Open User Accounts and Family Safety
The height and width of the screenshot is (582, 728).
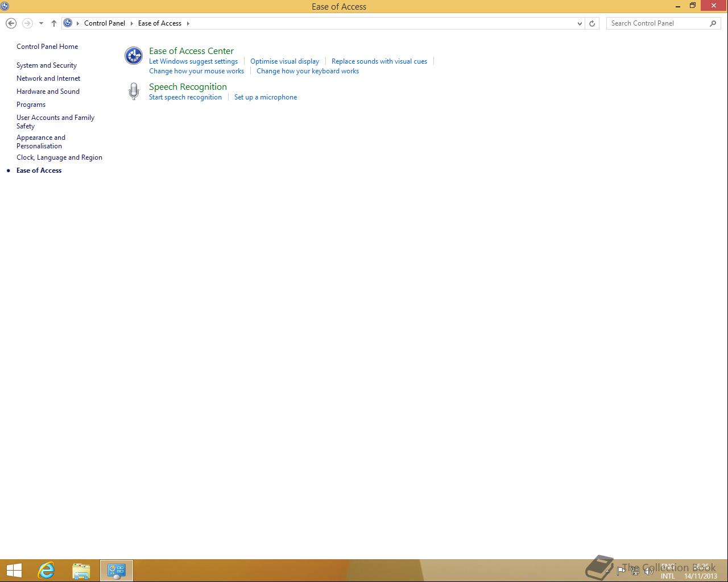[55, 122]
